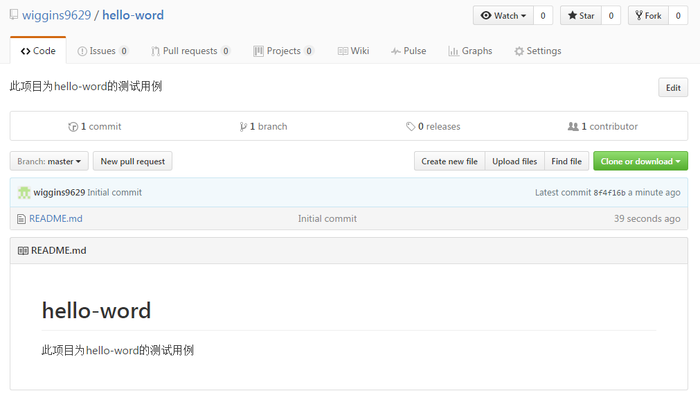Click the watchers count next to Watch

(543, 16)
